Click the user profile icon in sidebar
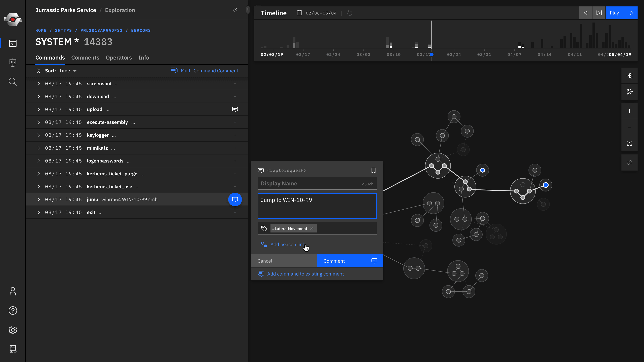This screenshot has height=362, width=644. pyautogui.click(x=13, y=291)
